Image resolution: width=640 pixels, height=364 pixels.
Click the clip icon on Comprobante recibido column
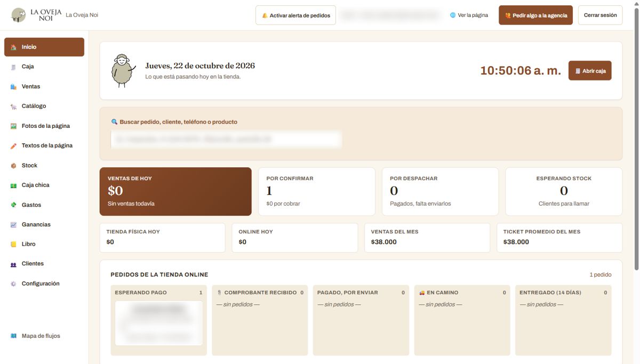point(220,293)
